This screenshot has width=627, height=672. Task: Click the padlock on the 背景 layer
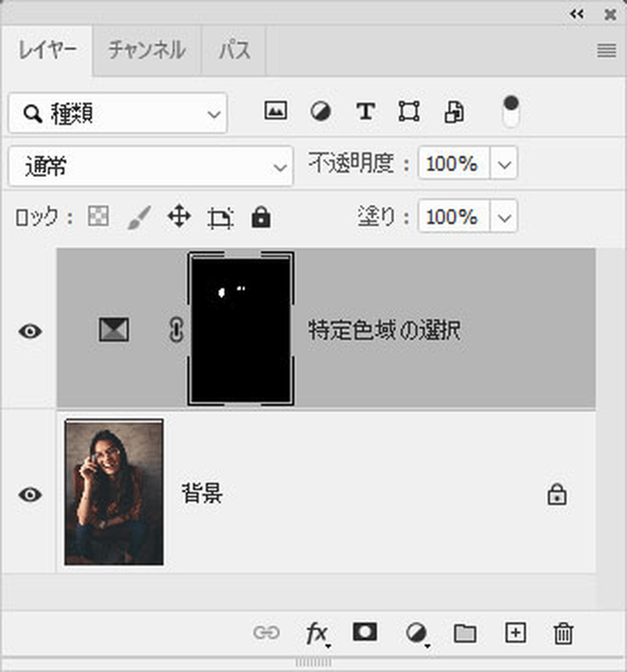tap(557, 494)
